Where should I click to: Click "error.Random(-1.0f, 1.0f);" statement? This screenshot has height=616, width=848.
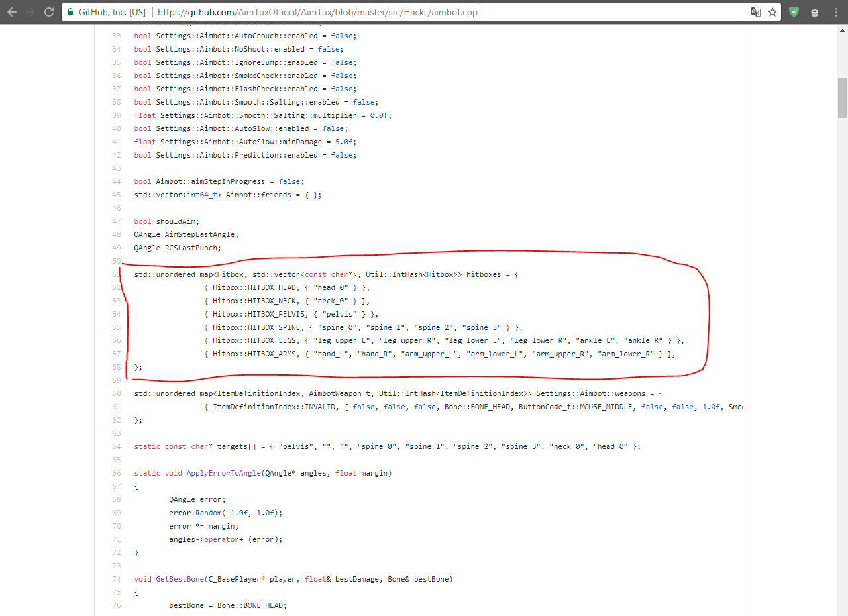coord(226,513)
